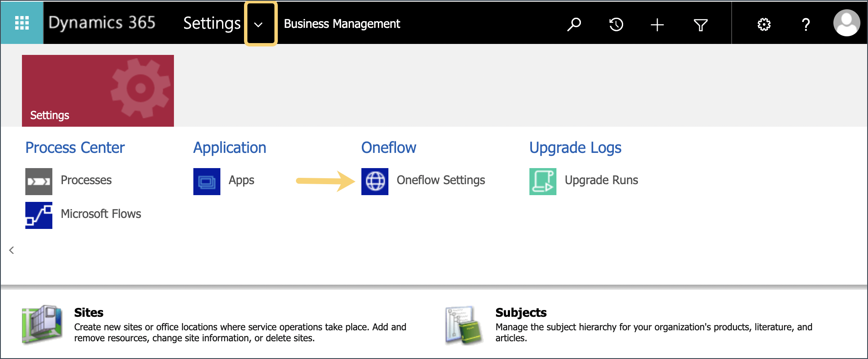Open the search magnifier icon
868x359 pixels.
(x=574, y=24)
